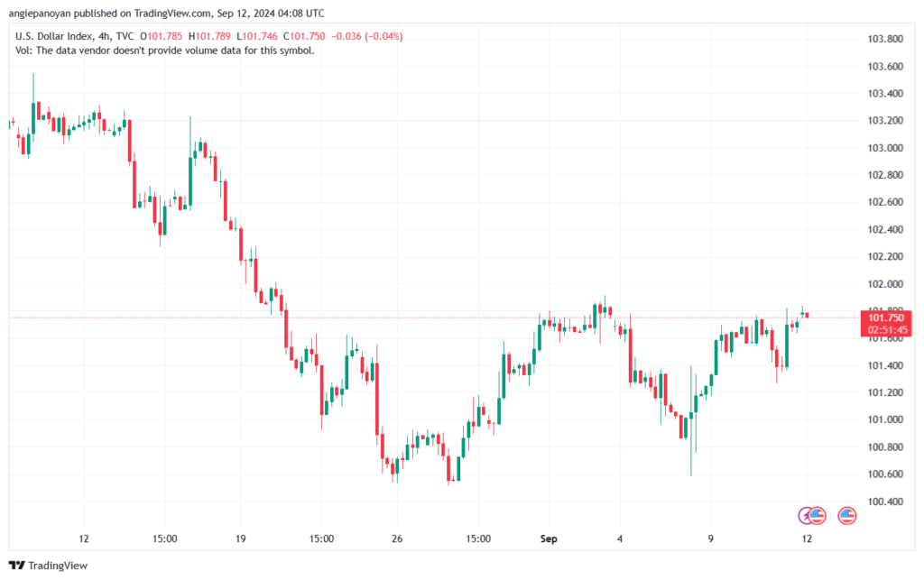The width and height of the screenshot is (924, 580).
Task: Click the 26 date label on time axis
Action: (x=397, y=539)
